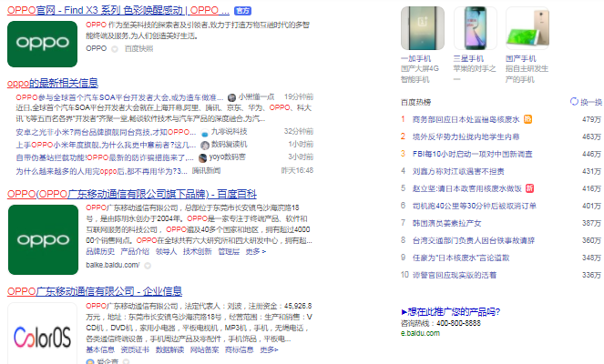Open the 数据解读 sublink
Image resolution: width=604 pixels, height=364 pixels.
coord(169,349)
